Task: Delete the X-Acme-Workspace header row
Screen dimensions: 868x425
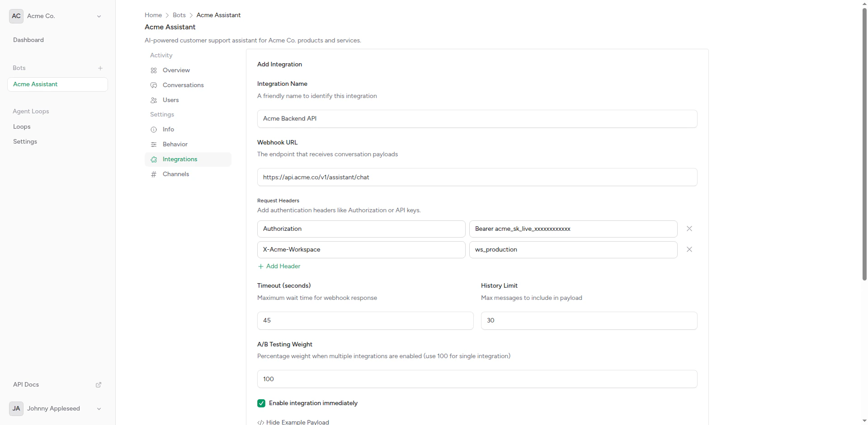Action: point(689,249)
